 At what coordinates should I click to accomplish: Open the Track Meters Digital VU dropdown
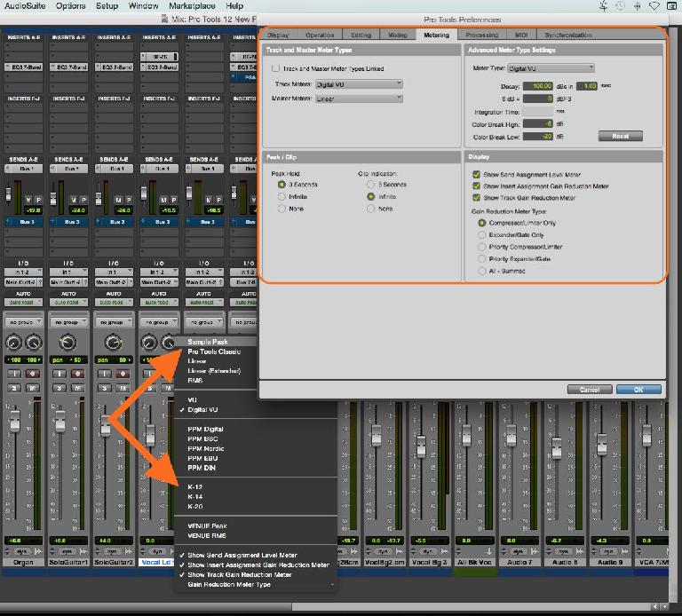coord(359,84)
